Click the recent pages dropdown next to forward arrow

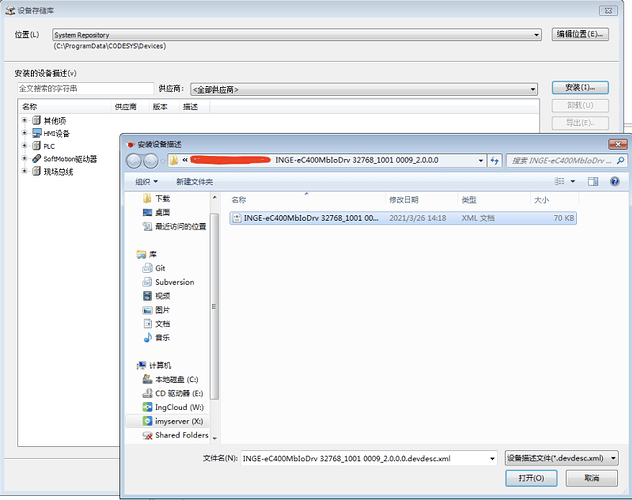163,161
